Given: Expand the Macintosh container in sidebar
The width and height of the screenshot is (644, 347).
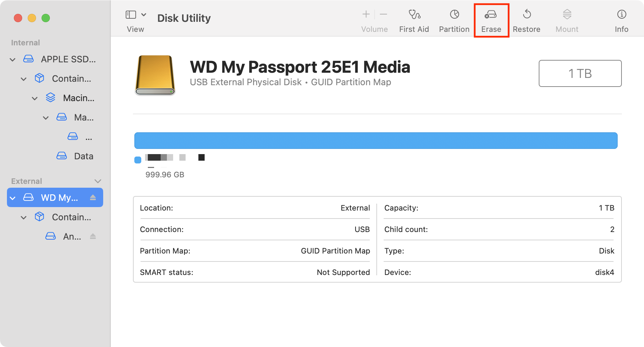Looking at the screenshot, I should tap(35, 98).
